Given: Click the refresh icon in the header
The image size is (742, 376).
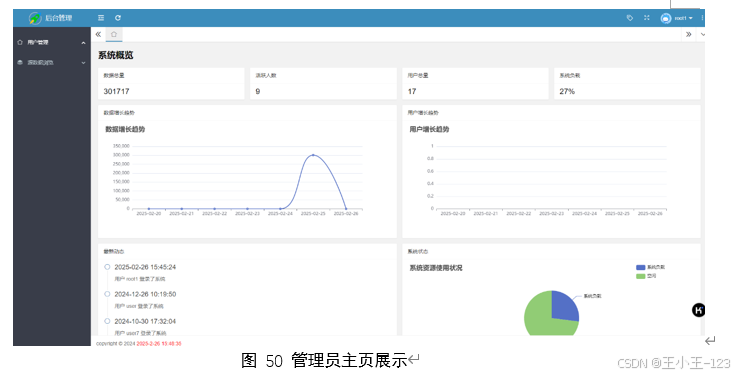Looking at the screenshot, I should (x=118, y=18).
